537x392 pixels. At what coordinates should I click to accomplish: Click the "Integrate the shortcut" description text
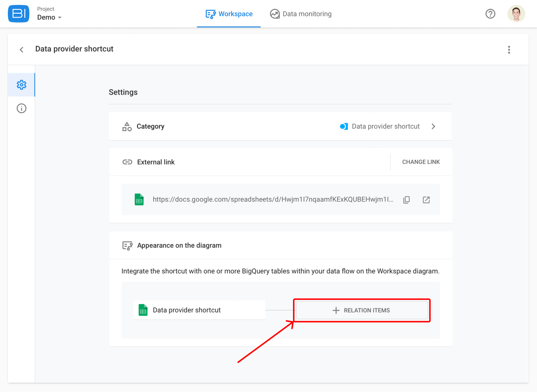[x=281, y=271]
